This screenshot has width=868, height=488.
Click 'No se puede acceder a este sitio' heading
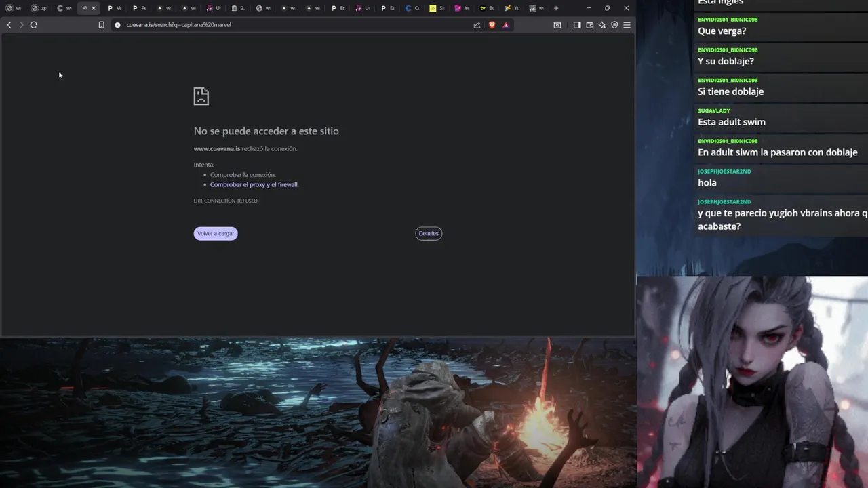(267, 131)
